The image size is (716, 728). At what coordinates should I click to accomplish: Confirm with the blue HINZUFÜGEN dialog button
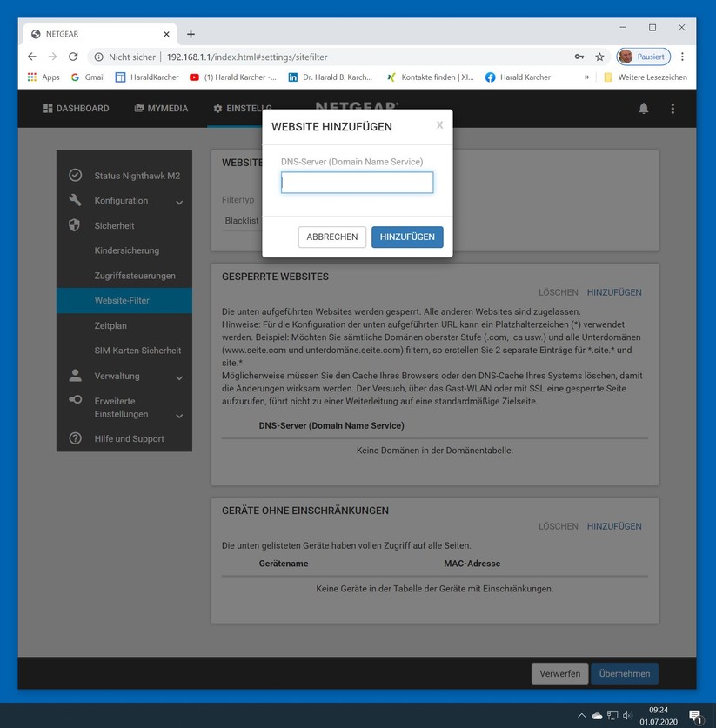[x=407, y=237]
